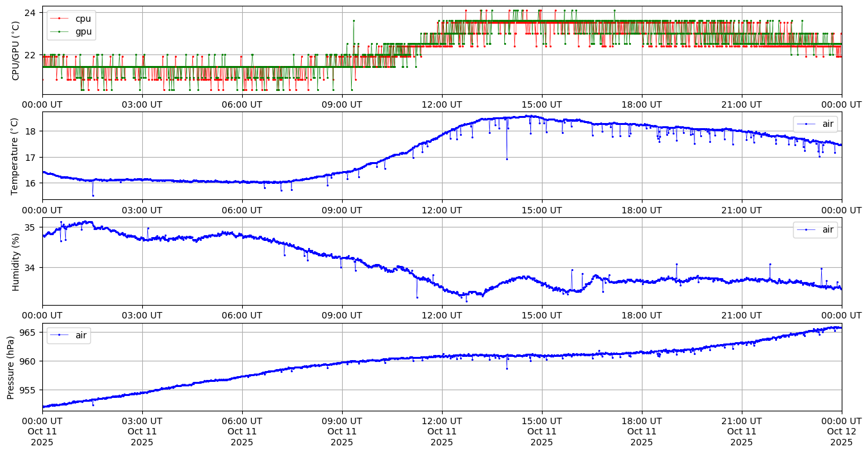This screenshot has width=868, height=453.
Task: Click the Temperature (°C) y-axis label
Action: pos(16,156)
